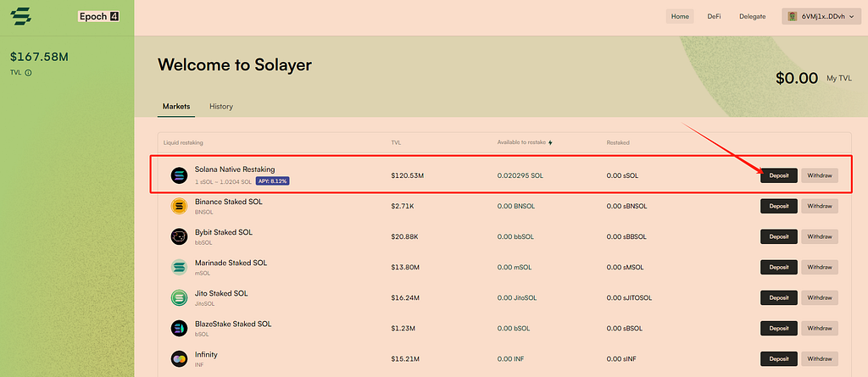Withdraw Jito Staked SOL
Image resolution: width=868 pixels, height=377 pixels.
(820, 298)
